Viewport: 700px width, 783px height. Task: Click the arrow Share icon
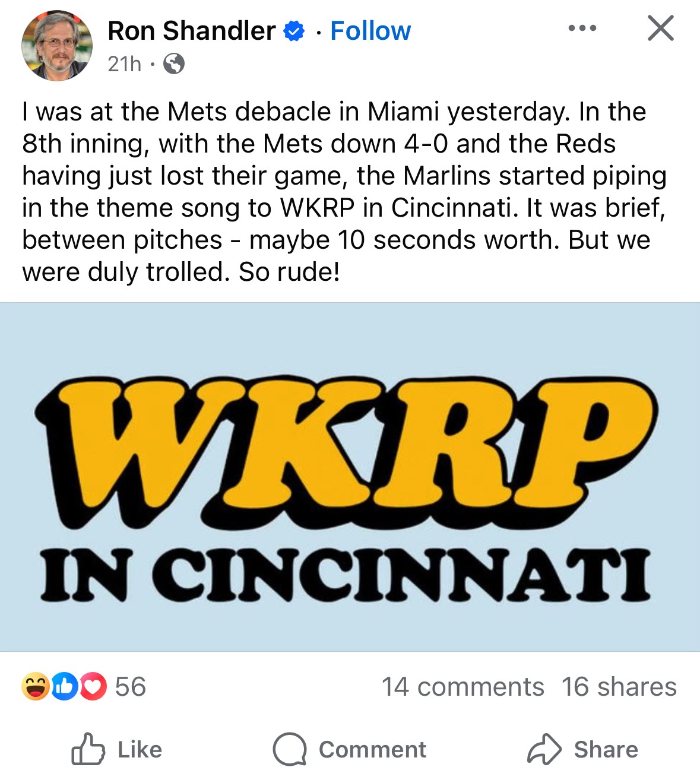pos(544,749)
